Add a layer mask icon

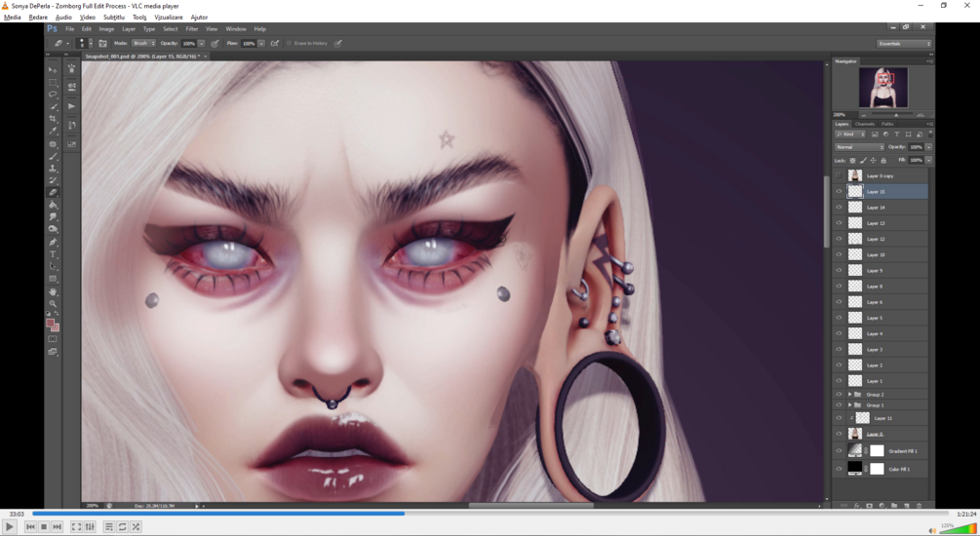[x=870, y=506]
